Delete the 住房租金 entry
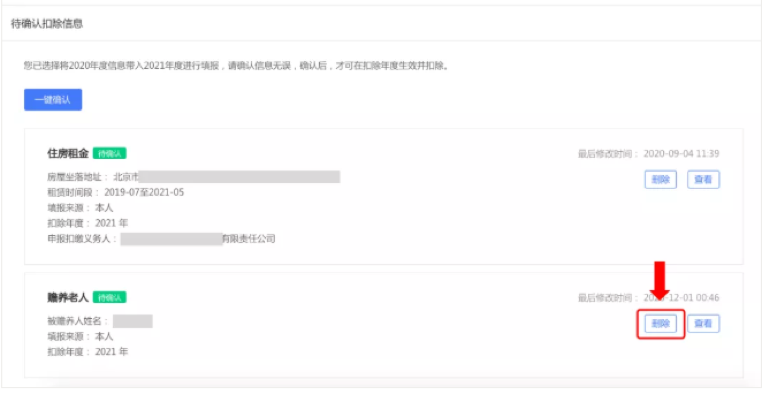 (660, 179)
